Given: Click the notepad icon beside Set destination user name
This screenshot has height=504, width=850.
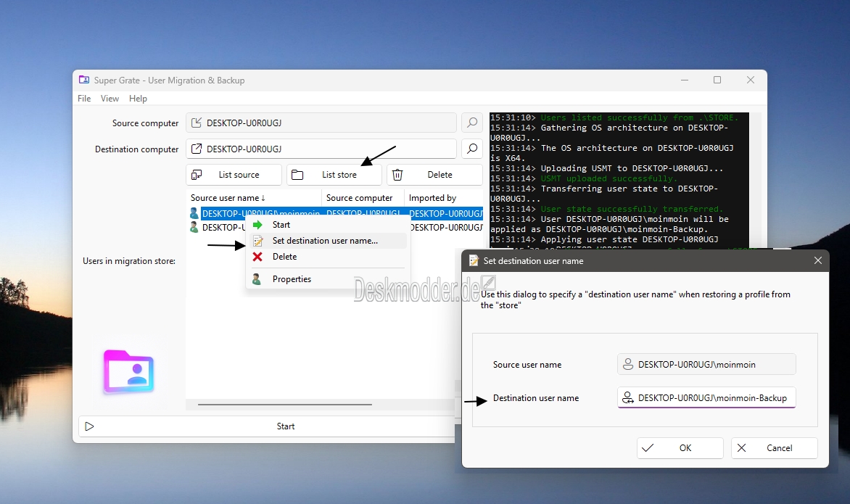Looking at the screenshot, I should point(258,241).
